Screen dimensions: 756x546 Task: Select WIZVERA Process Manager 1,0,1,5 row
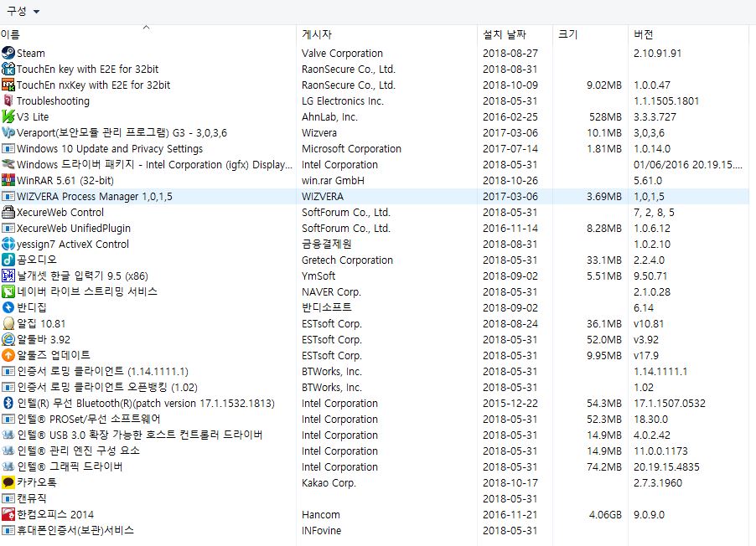click(x=95, y=196)
